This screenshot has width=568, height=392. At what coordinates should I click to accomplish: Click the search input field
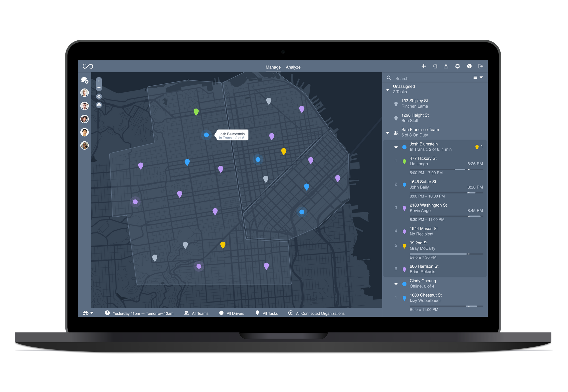pyautogui.click(x=432, y=78)
